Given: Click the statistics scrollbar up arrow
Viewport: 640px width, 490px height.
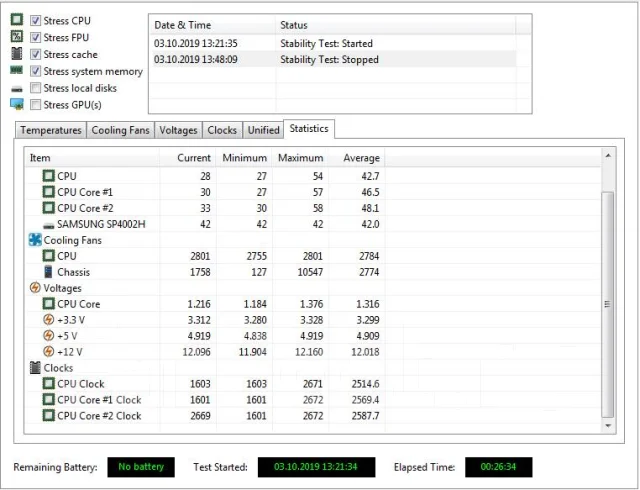Looking at the screenshot, I should click(608, 155).
